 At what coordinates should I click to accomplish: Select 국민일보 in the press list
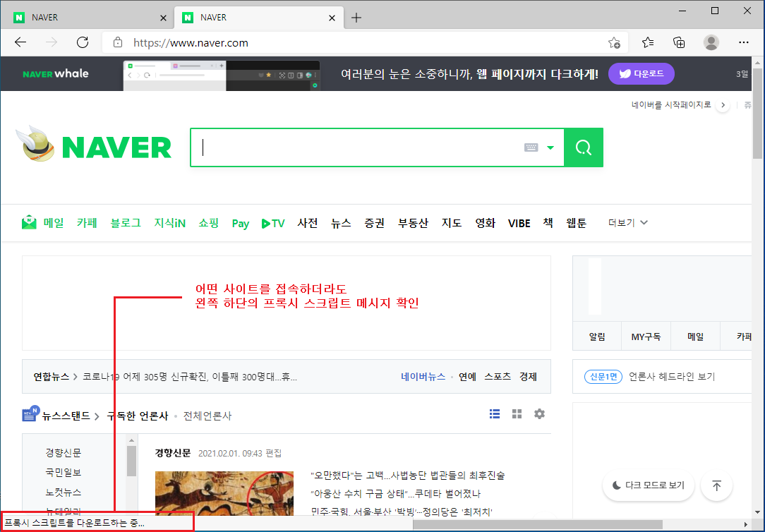[x=64, y=472]
